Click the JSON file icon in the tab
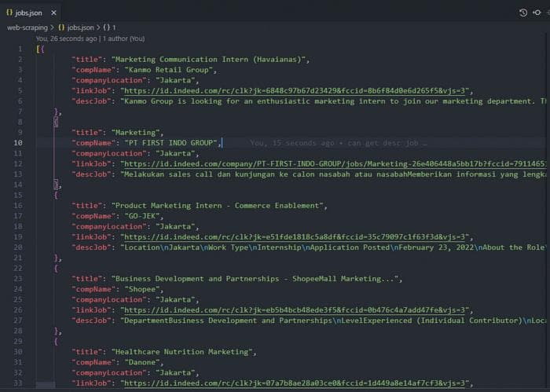 point(9,13)
